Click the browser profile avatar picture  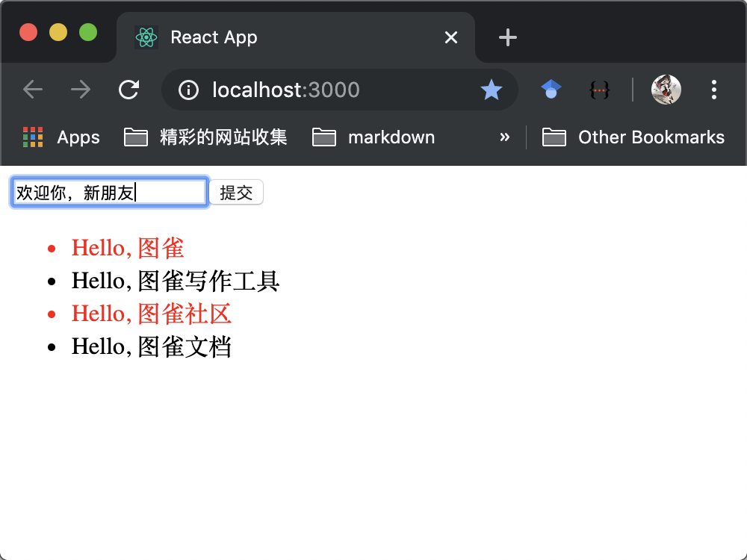pos(666,89)
